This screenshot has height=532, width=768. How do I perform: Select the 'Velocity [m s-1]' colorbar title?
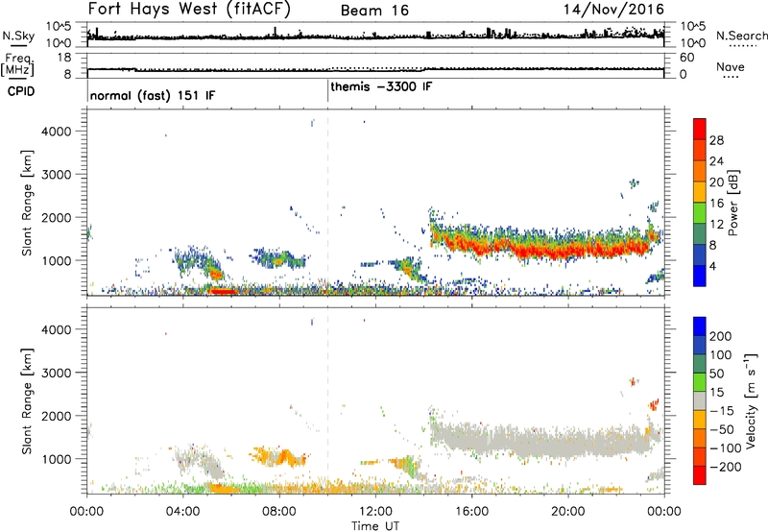click(750, 400)
